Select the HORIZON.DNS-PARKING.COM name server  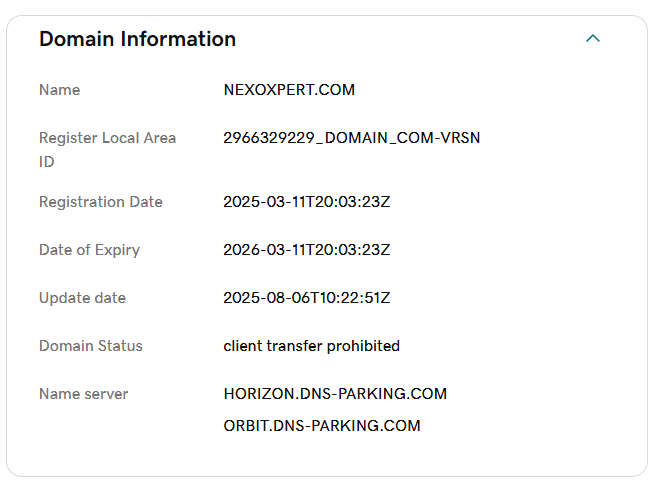[335, 394]
